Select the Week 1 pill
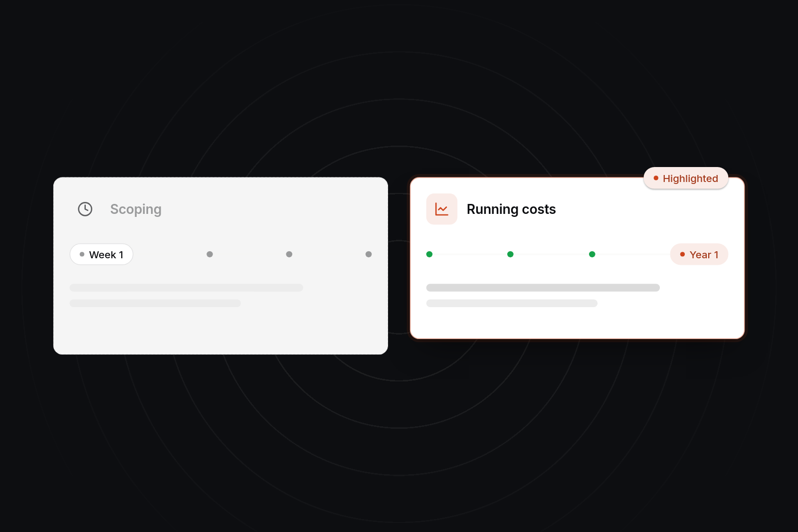 pos(101,254)
